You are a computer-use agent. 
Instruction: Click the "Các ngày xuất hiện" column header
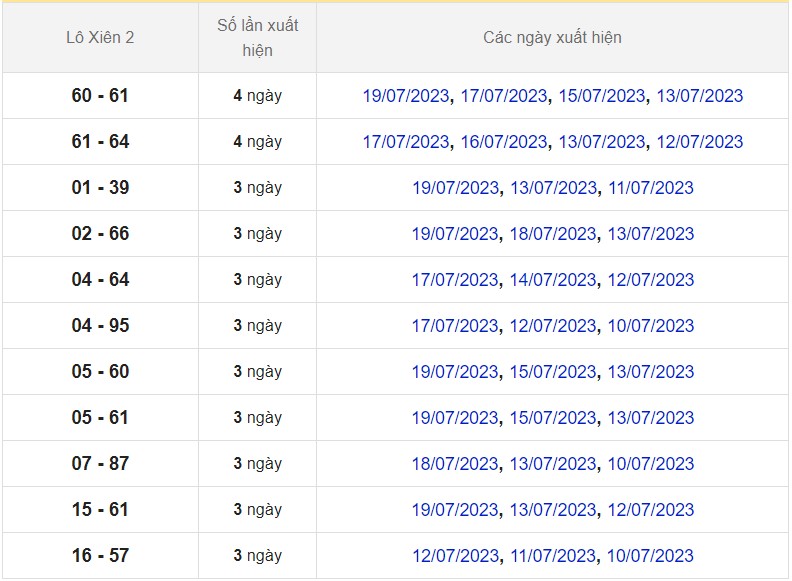[552, 38]
